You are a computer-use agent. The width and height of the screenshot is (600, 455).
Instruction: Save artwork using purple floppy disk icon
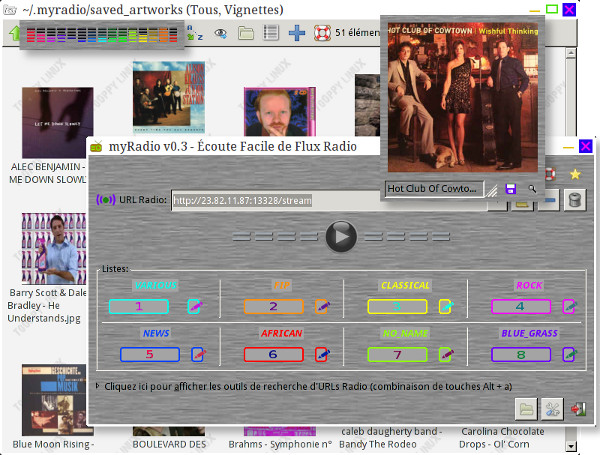tap(511, 188)
